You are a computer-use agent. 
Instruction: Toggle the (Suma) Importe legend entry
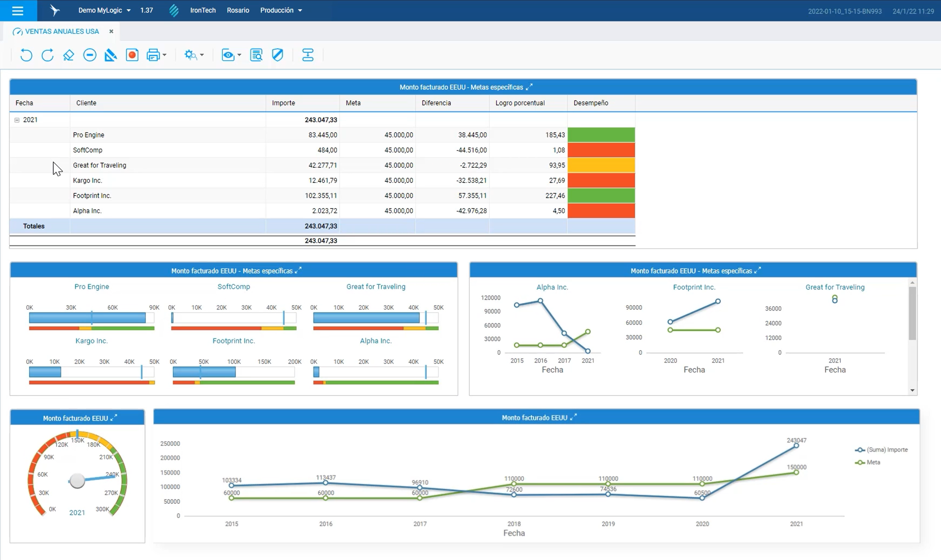[881, 450]
